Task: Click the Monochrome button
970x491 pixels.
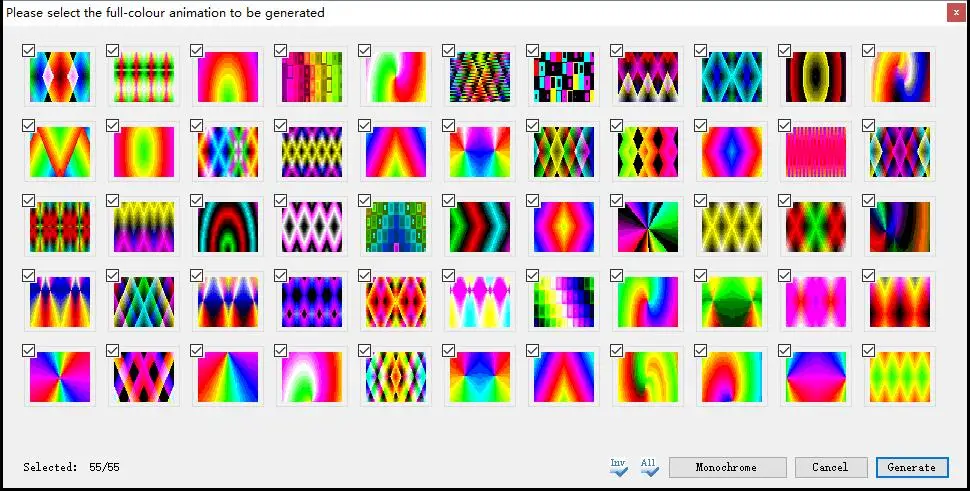Action: click(x=728, y=468)
